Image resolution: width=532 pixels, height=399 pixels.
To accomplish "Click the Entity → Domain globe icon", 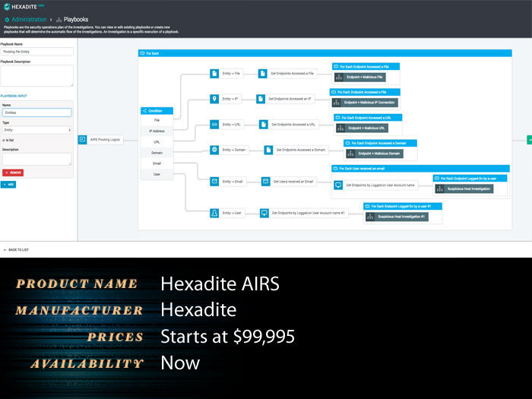I will [x=214, y=150].
